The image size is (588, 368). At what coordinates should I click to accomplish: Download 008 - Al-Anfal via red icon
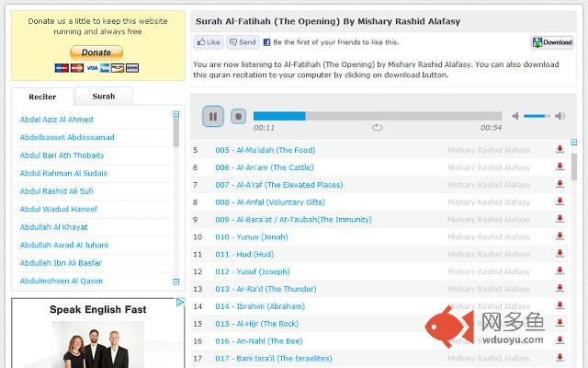point(560,201)
